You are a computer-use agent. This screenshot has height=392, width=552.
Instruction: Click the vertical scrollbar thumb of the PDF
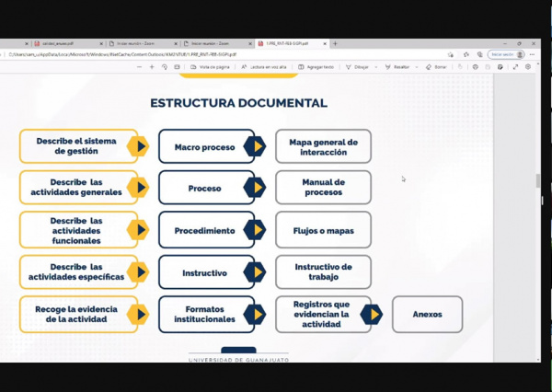[537, 180]
